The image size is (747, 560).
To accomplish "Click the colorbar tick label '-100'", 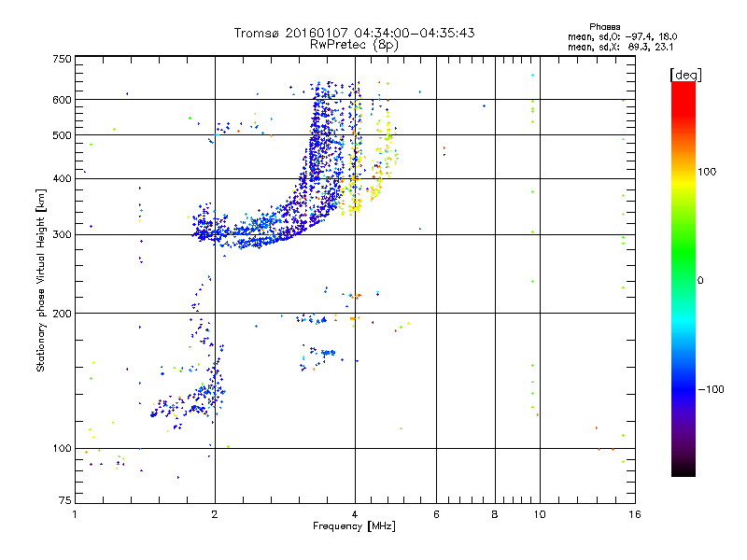I will point(711,389).
